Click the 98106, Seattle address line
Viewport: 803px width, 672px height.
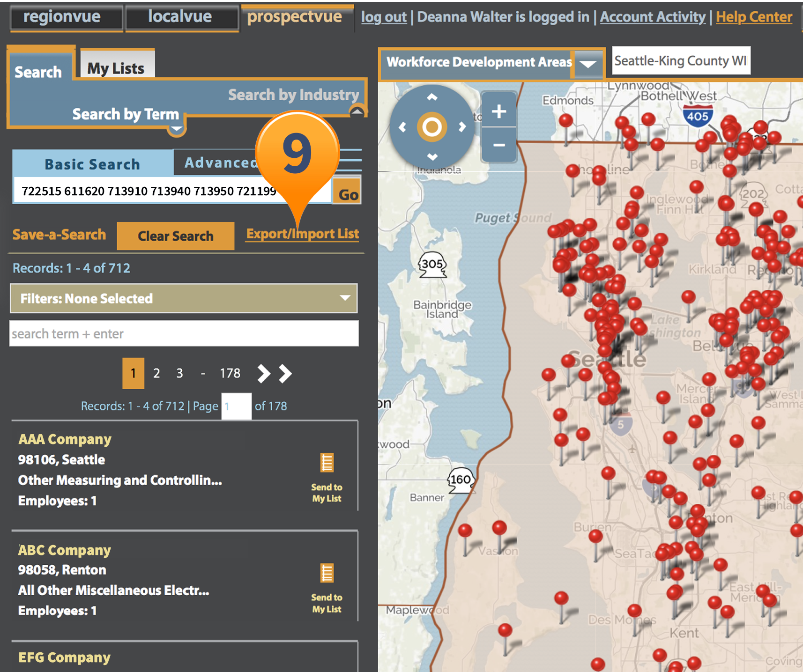61,459
